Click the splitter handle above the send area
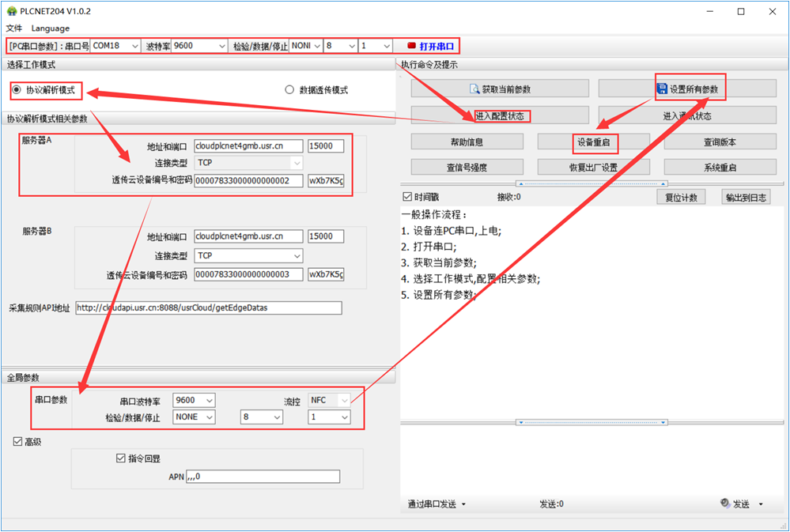This screenshot has height=532, width=790. click(594, 421)
